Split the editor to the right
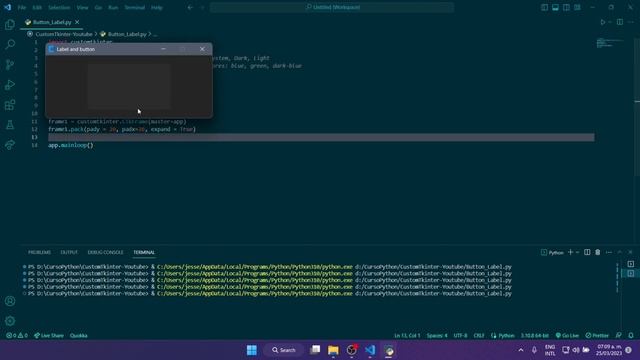This screenshot has height=360, width=640. click(620, 22)
